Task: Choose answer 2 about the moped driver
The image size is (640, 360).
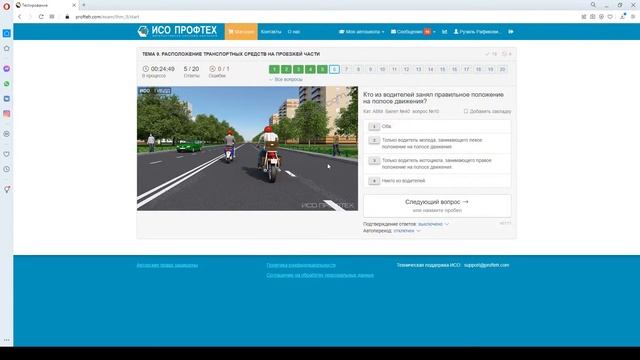Action: point(437,143)
